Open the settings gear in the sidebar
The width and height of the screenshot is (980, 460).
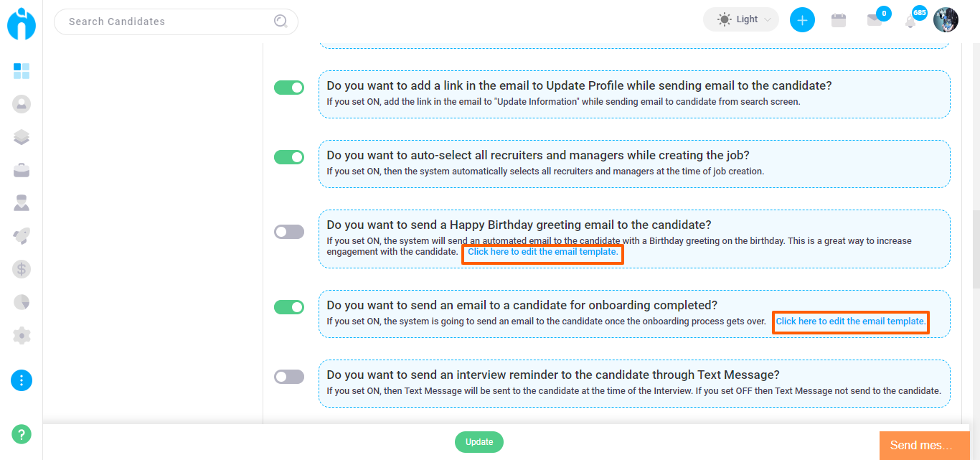tap(22, 335)
